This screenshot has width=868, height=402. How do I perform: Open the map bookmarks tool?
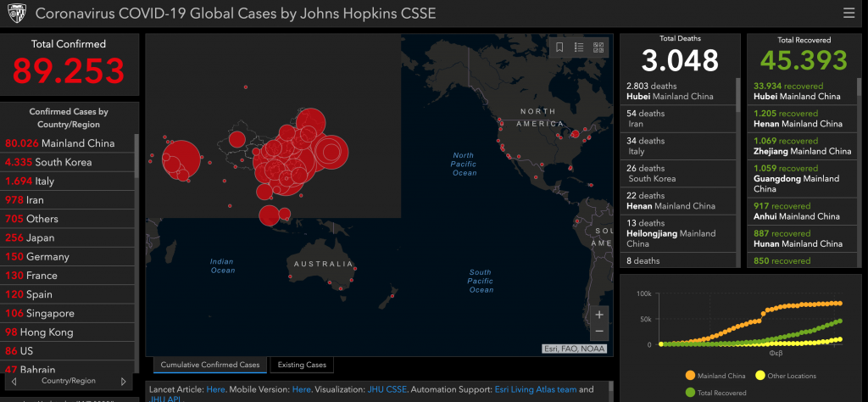click(x=559, y=47)
